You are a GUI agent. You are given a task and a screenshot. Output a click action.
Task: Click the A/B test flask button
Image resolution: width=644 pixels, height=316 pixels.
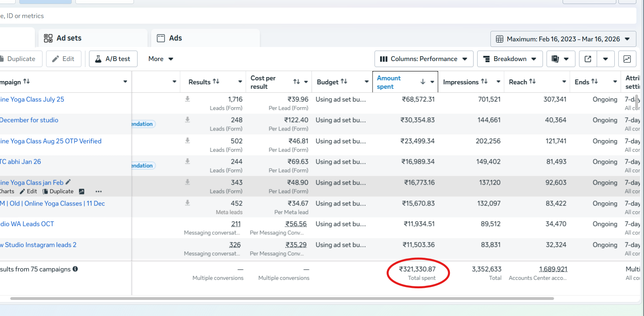[x=113, y=59]
